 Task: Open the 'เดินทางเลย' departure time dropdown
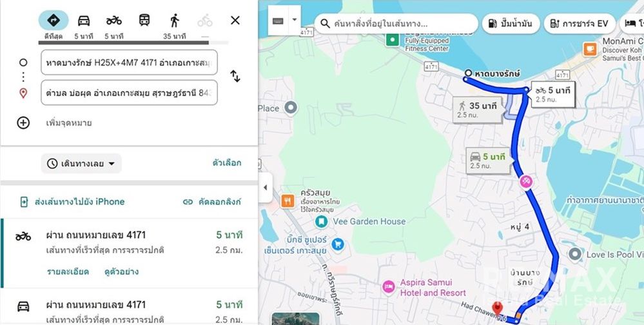tap(81, 164)
